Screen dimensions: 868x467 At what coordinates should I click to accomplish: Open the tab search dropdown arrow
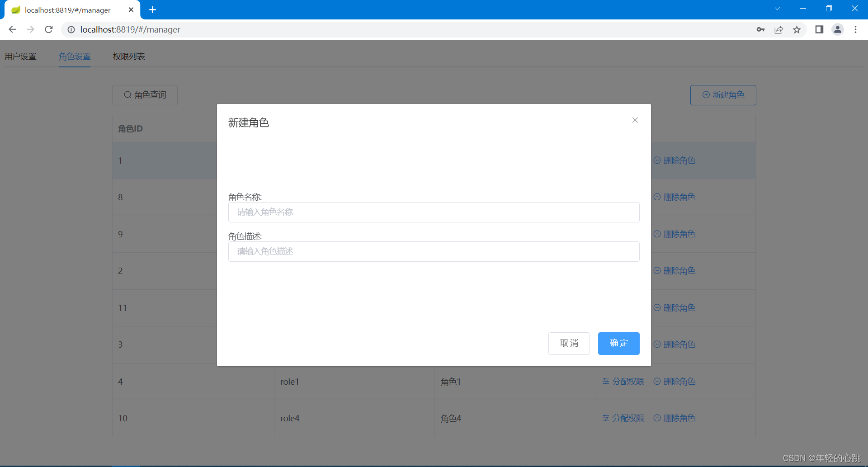tap(777, 9)
